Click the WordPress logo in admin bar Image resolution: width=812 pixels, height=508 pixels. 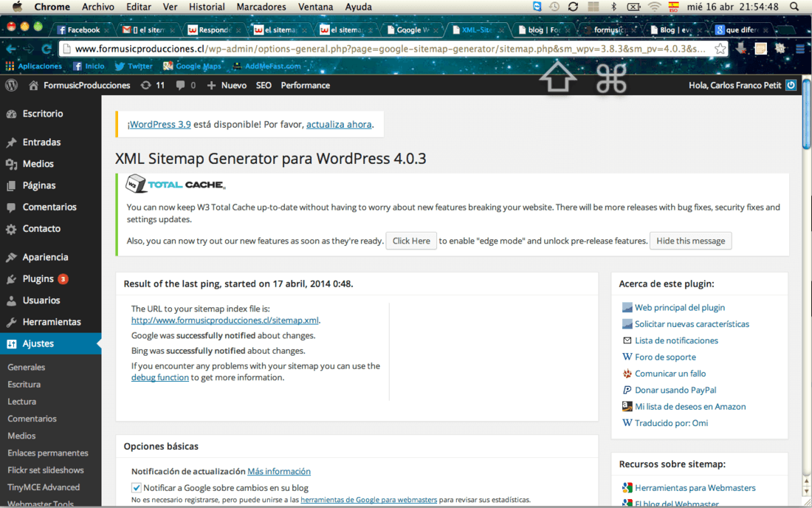point(11,86)
